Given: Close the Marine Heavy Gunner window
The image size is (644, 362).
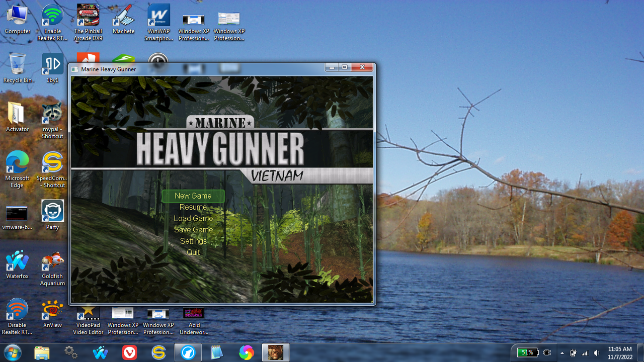Looking at the screenshot, I should [x=362, y=67].
